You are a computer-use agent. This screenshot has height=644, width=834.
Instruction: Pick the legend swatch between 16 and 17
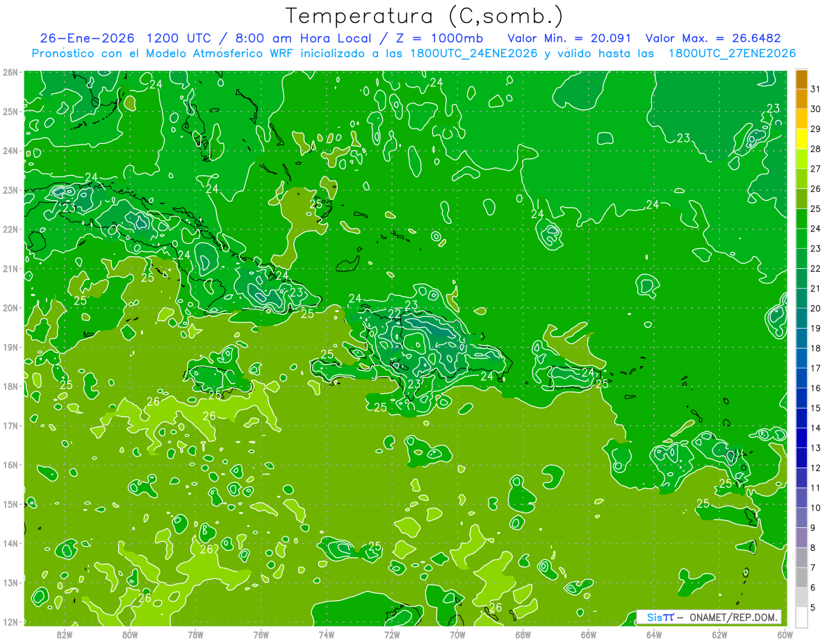tap(802, 379)
